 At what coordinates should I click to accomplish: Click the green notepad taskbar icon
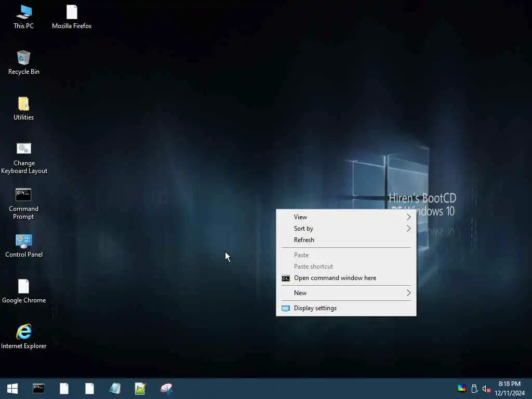(140, 389)
